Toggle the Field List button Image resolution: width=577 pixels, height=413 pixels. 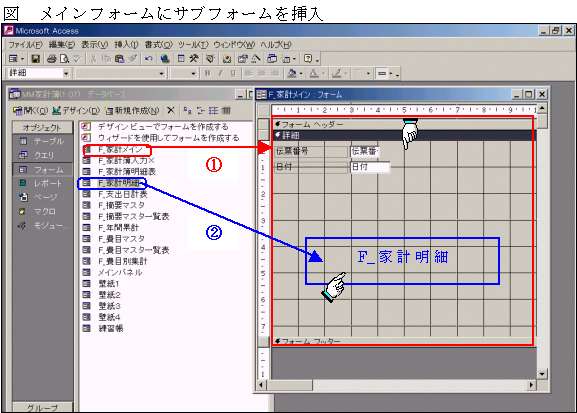pyautogui.click(x=181, y=59)
